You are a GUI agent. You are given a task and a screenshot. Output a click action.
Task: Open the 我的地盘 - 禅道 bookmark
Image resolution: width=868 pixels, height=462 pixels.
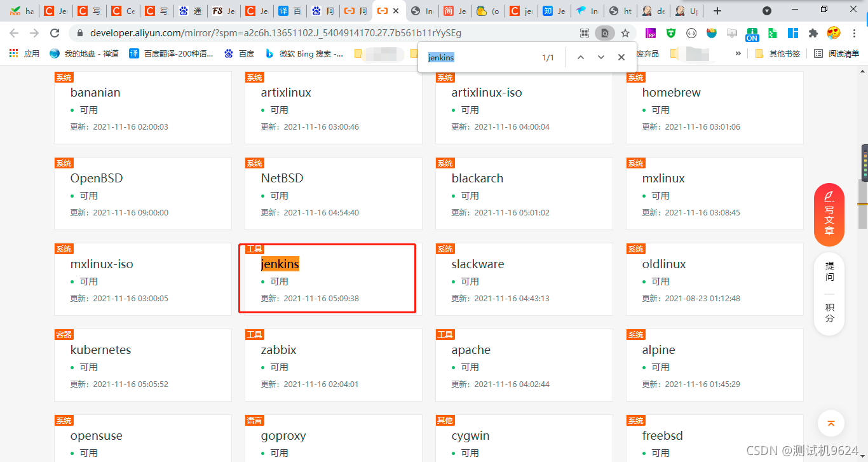click(x=84, y=53)
